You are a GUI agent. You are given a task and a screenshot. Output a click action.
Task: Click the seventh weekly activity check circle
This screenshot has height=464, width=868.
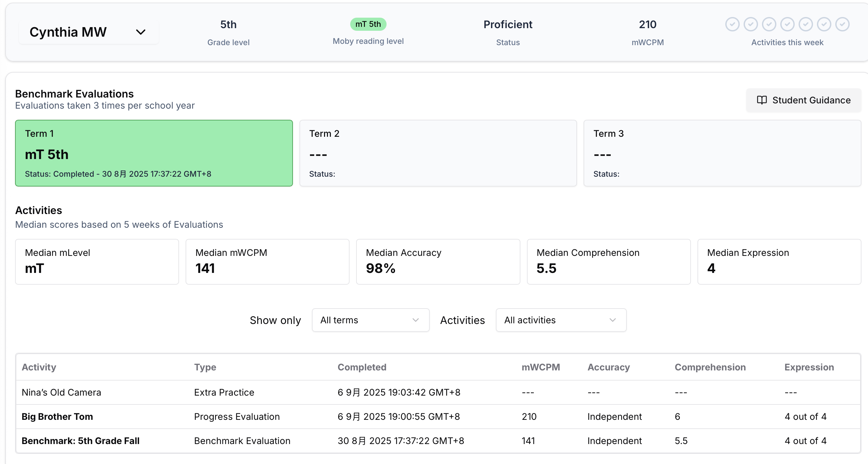[842, 24]
